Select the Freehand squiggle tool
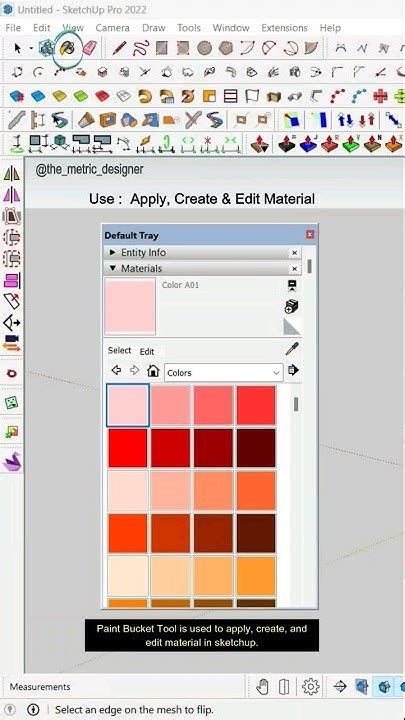Viewport: 405px width, 720px height. [141, 48]
